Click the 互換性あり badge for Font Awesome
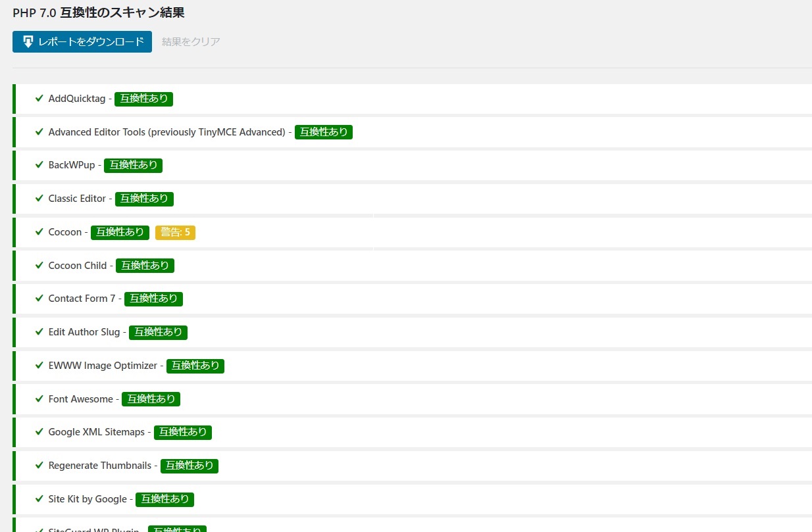 coord(151,399)
